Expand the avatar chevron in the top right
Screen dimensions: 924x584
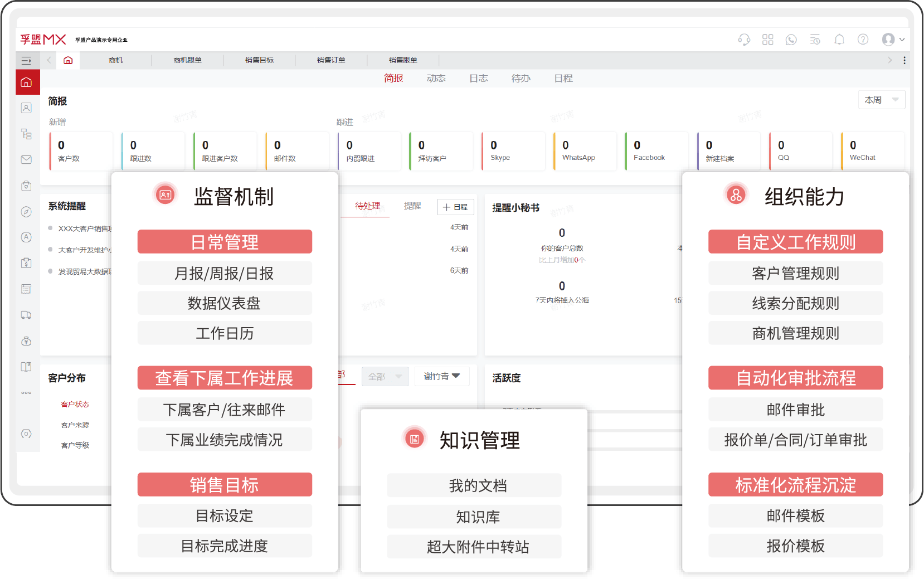click(901, 40)
